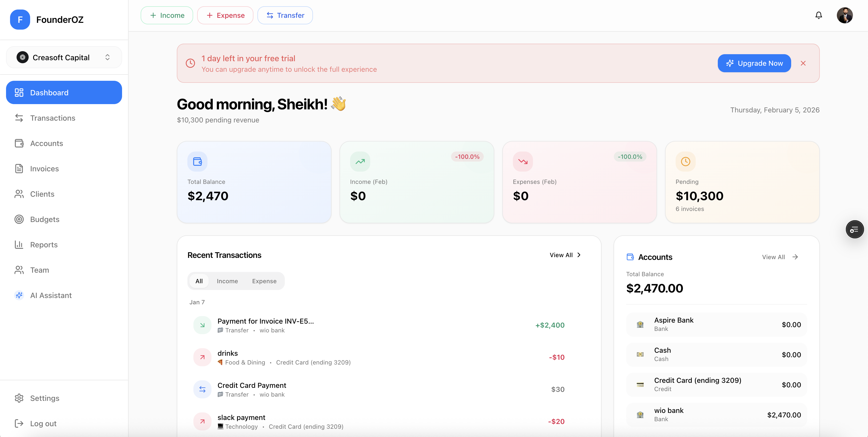
Task: Select the Budgets icon in the sidebar
Action: pos(19,219)
